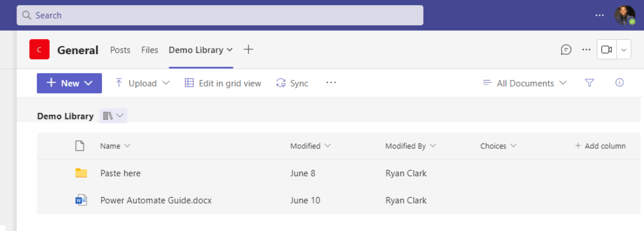
Task: Open the user profile avatar
Action: (x=625, y=15)
